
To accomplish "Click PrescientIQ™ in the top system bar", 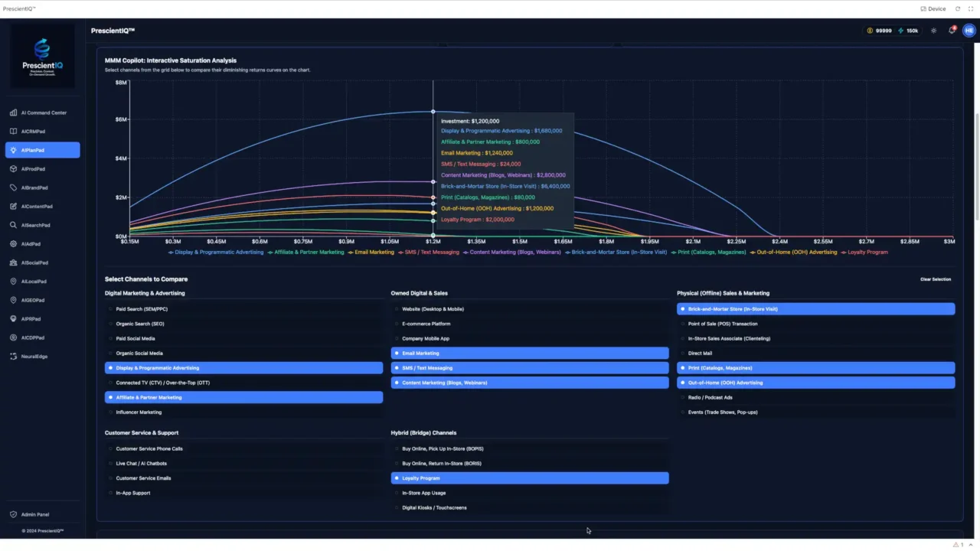I will (18, 8).
